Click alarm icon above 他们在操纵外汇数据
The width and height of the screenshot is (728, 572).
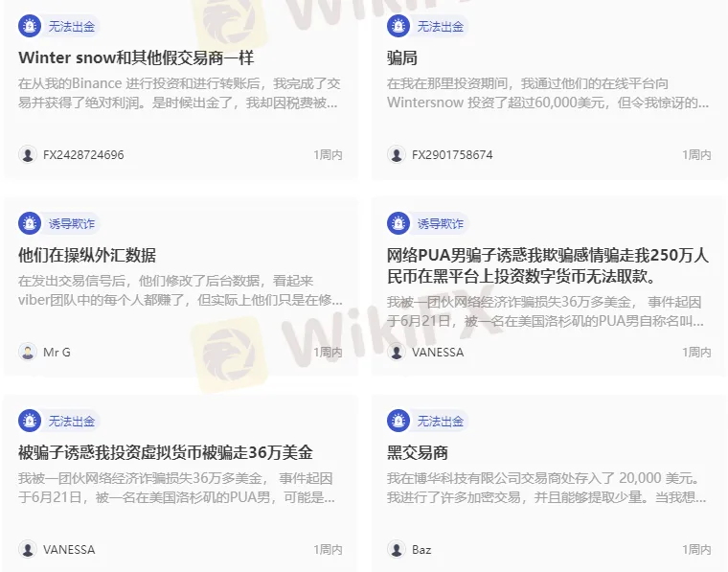(x=30, y=223)
